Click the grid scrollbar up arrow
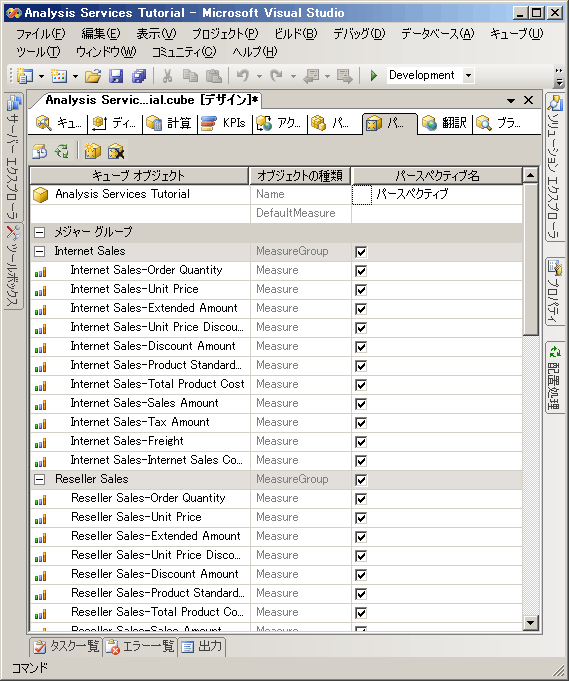 [530, 175]
